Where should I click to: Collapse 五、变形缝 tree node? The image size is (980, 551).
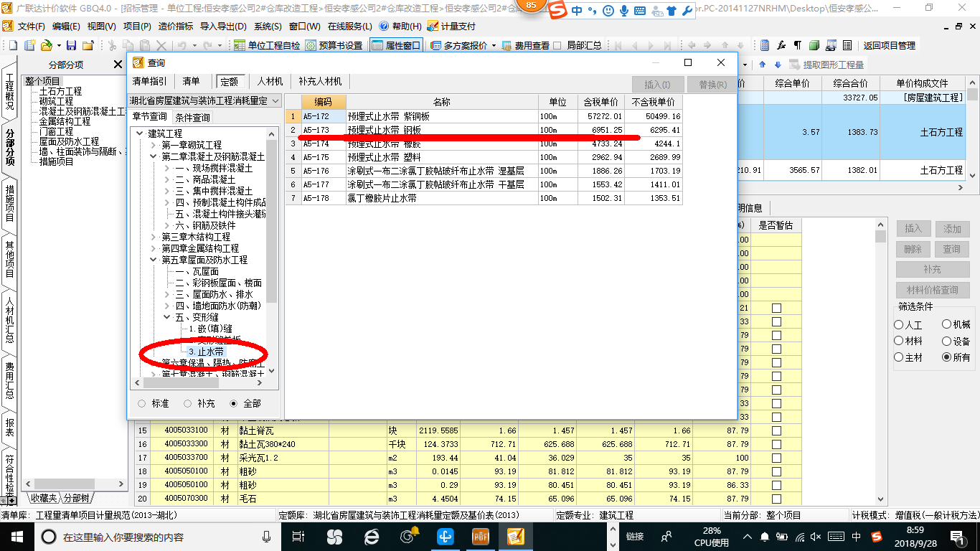[x=166, y=317]
